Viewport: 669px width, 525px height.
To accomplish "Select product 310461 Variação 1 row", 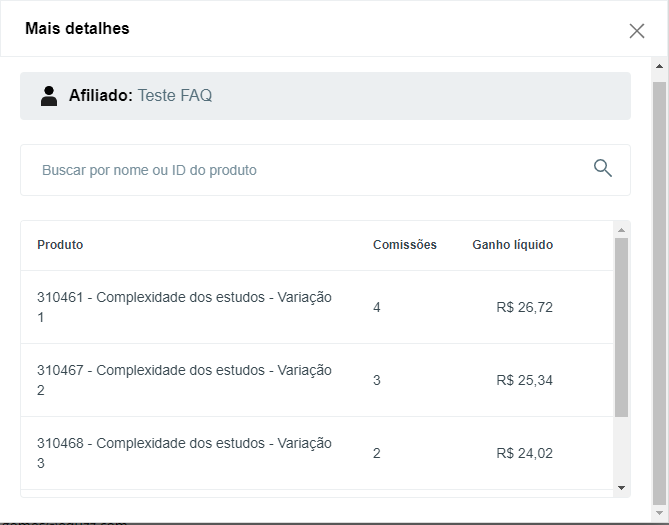I will [x=185, y=307].
